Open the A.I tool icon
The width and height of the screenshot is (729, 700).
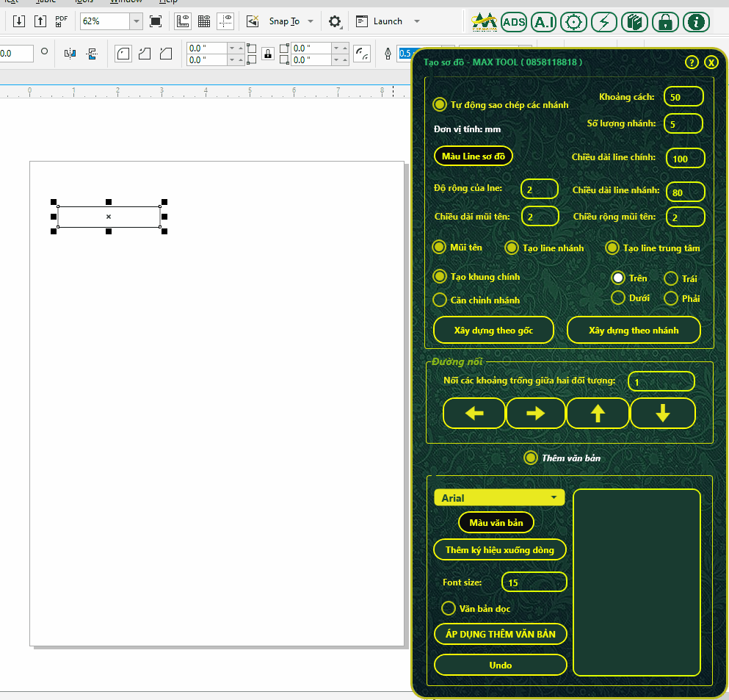(544, 22)
